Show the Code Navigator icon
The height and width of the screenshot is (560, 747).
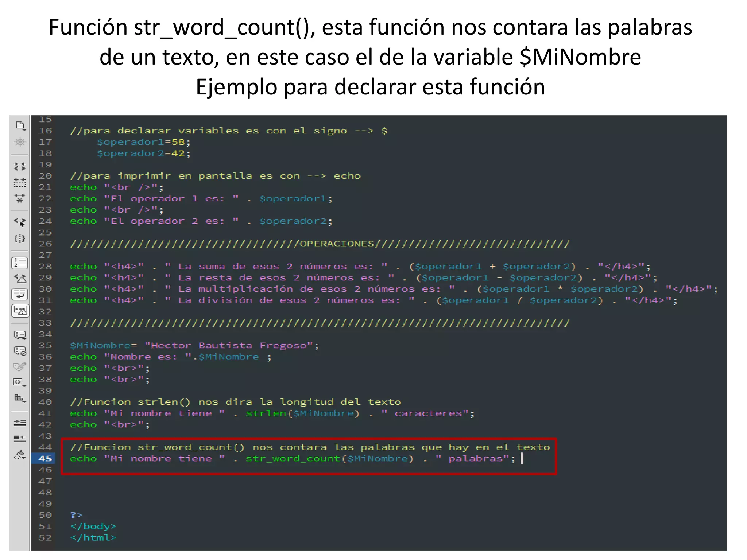tap(20, 142)
